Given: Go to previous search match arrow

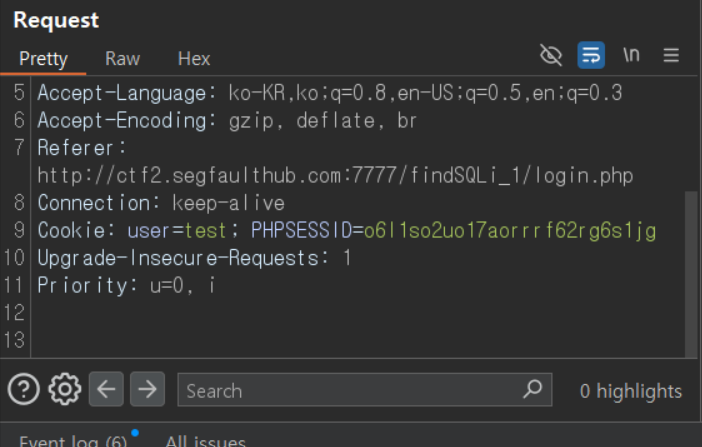Looking at the screenshot, I should pyautogui.click(x=106, y=389).
